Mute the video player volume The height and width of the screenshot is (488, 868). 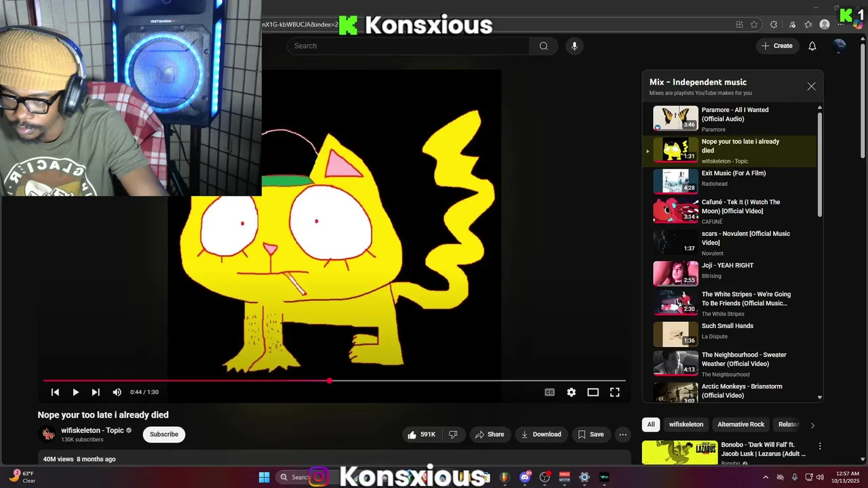click(x=117, y=392)
